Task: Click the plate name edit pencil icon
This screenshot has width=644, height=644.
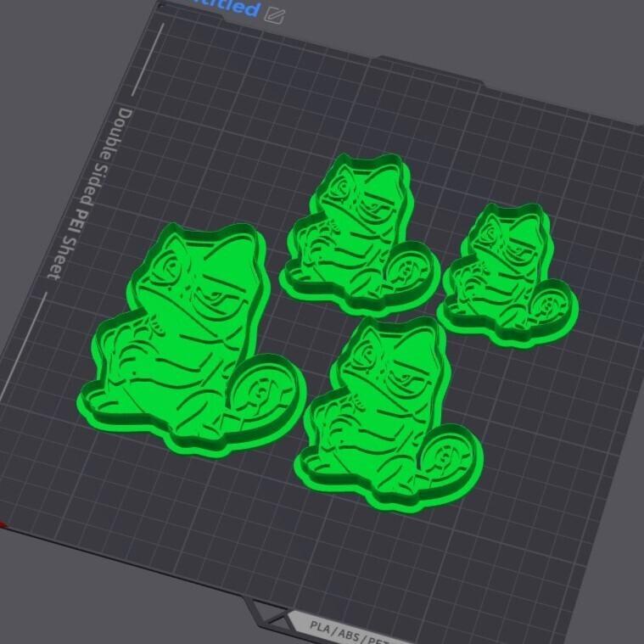Action: click(274, 15)
